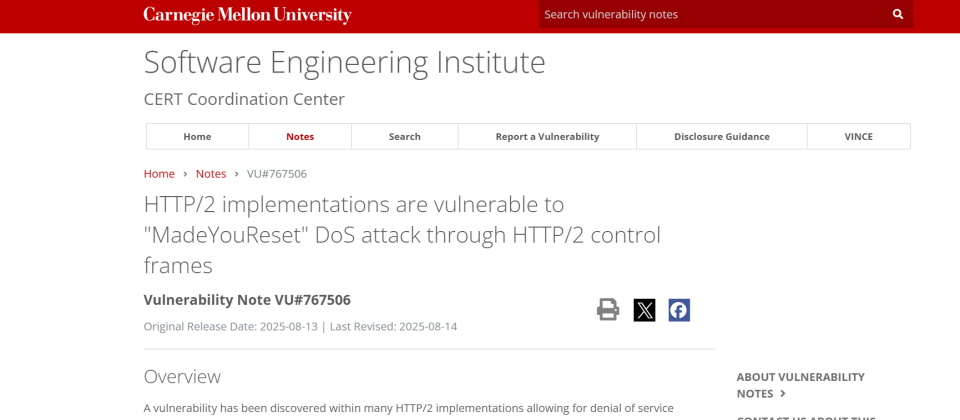960x420 pixels.
Task: Go to the Search navigation tab
Action: 405,137
